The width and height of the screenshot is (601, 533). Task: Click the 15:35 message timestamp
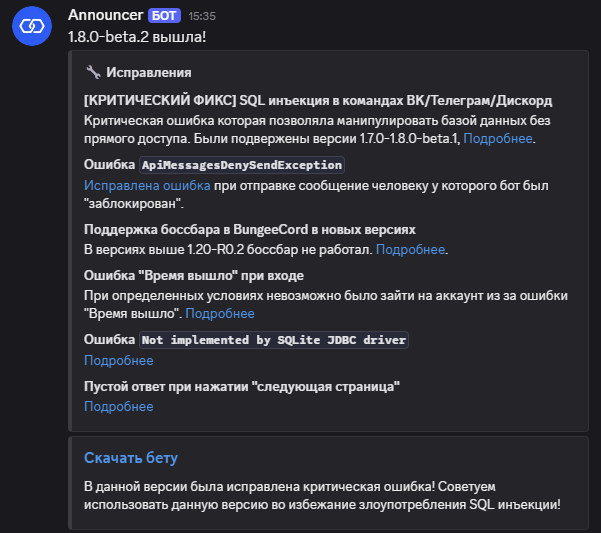click(201, 17)
